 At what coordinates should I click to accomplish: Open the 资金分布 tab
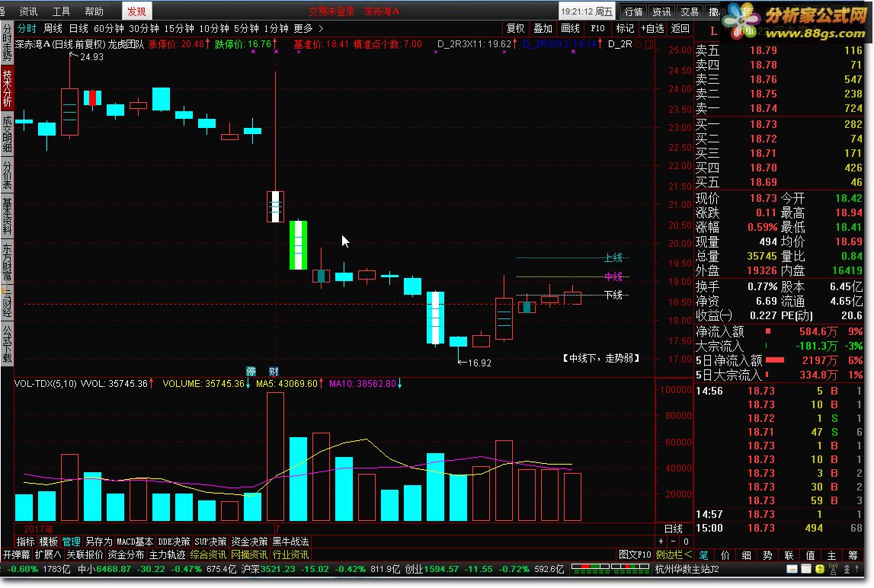[126, 554]
